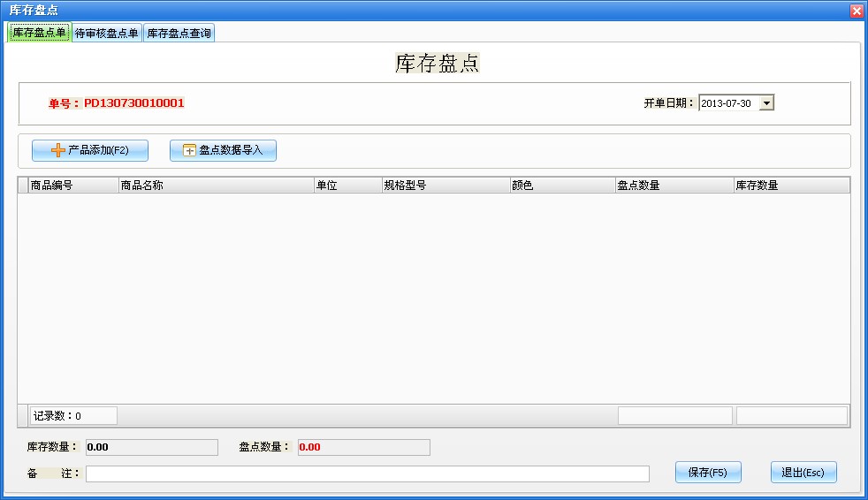Sort by the 商品编号 column header
Viewport: 868px width, 500px height.
tap(73, 186)
